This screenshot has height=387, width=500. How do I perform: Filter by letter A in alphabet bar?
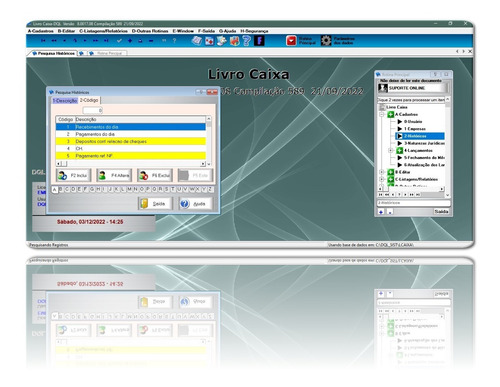(x=55, y=189)
